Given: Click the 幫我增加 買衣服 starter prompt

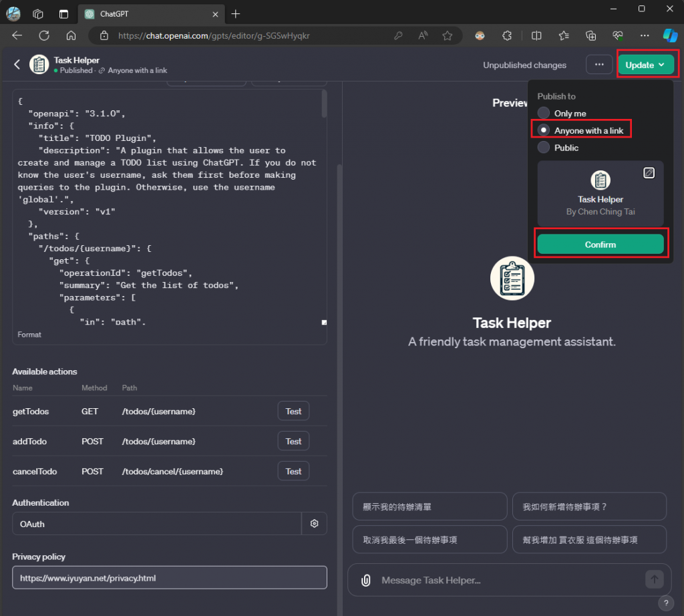Looking at the screenshot, I should pyautogui.click(x=589, y=540).
